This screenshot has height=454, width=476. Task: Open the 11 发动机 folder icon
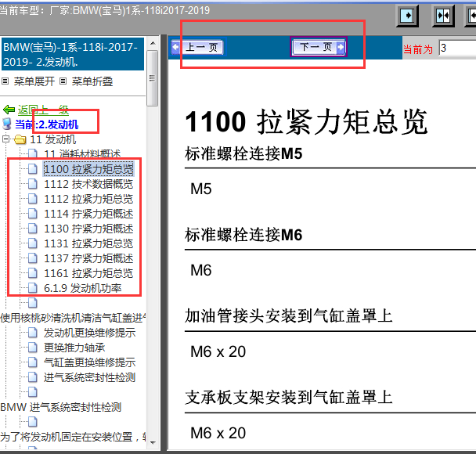(x=20, y=139)
